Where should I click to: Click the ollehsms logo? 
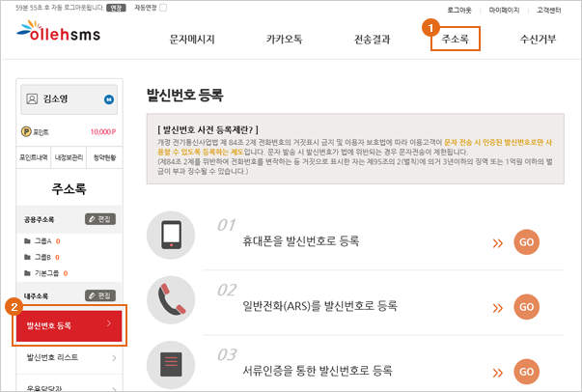click(58, 31)
